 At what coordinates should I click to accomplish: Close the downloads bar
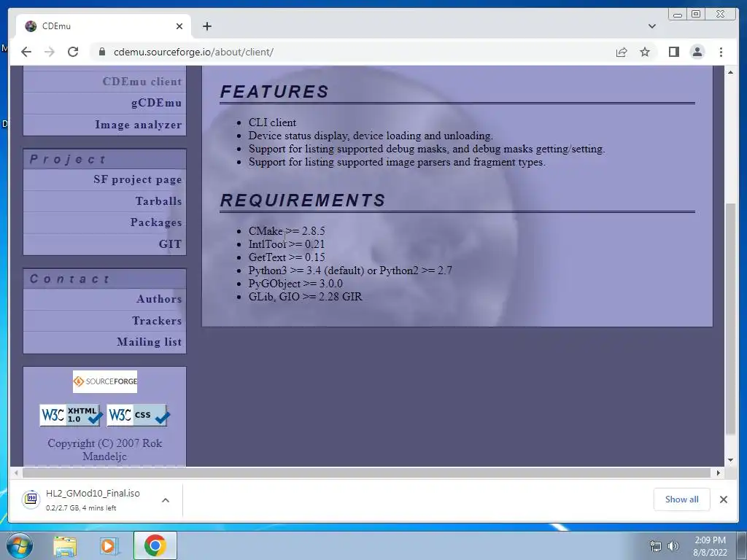point(723,499)
